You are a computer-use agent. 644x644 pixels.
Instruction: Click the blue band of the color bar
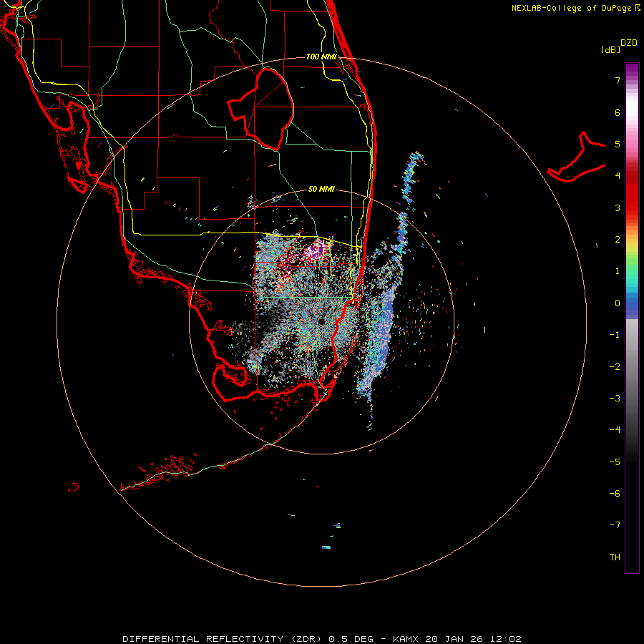(x=632, y=306)
